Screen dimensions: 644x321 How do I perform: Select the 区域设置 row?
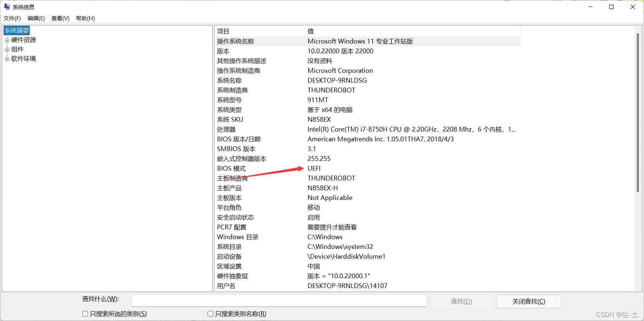(368, 266)
